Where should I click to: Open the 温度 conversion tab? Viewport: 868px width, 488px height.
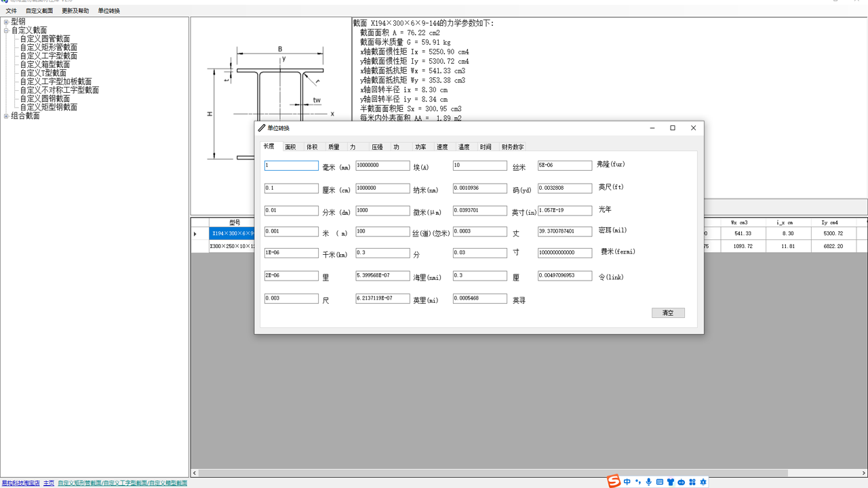(464, 147)
